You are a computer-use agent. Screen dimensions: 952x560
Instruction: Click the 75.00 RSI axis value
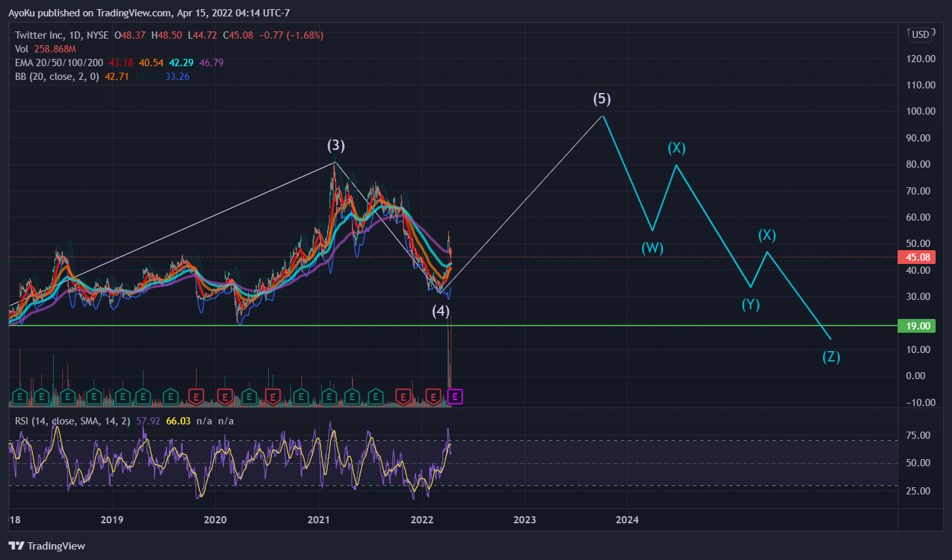pyautogui.click(x=918, y=436)
